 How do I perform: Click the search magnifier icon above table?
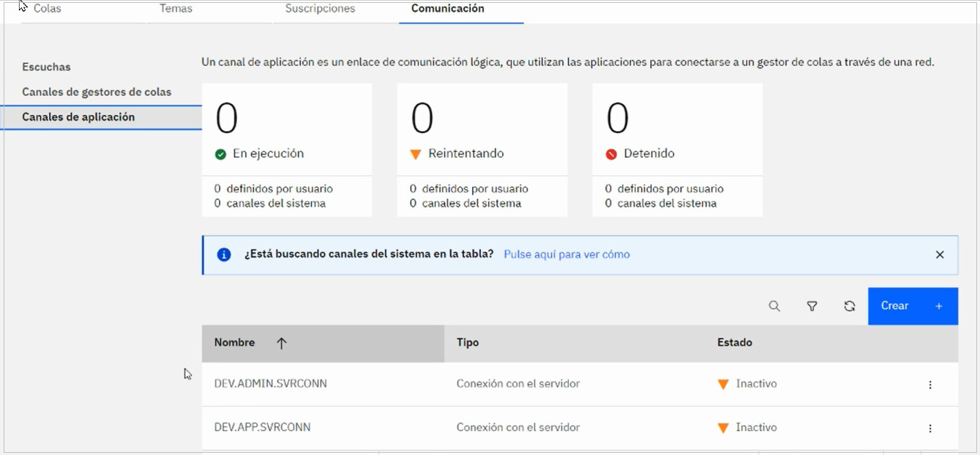click(774, 307)
